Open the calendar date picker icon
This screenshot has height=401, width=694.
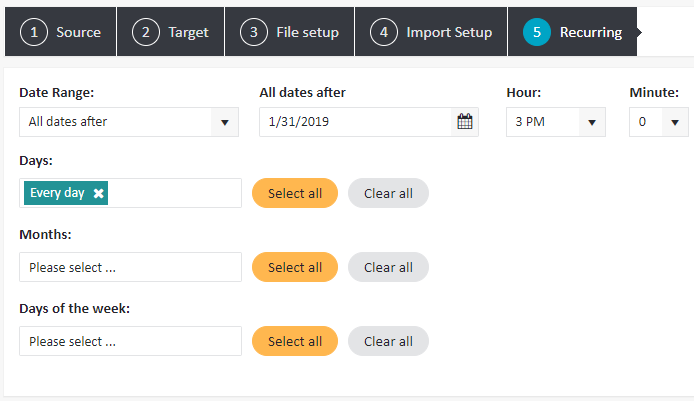coord(464,122)
